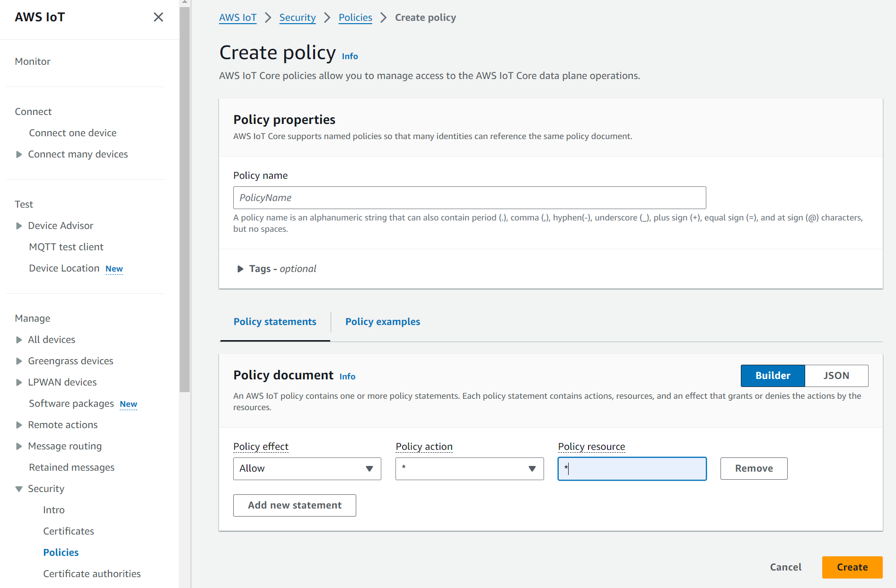
Task: Click the Policy name input field
Action: pos(469,198)
